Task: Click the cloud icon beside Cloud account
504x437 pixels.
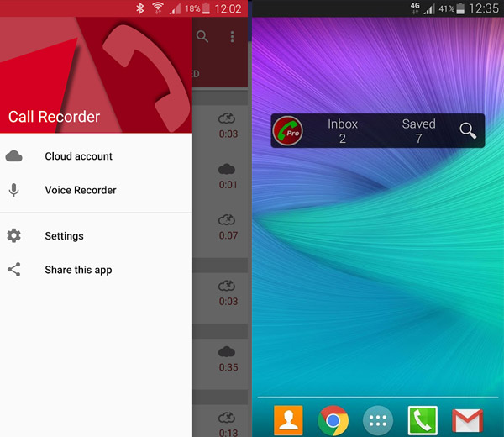Action: pos(13,156)
